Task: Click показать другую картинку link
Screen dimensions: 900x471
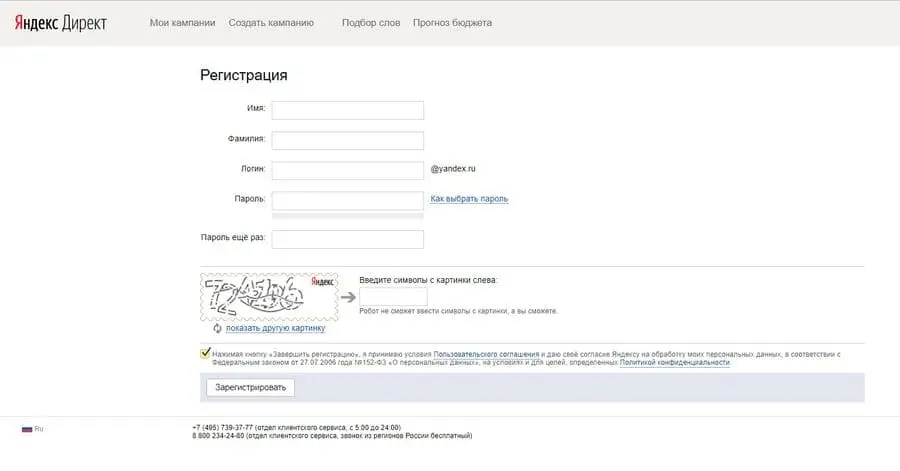Action: (276, 328)
